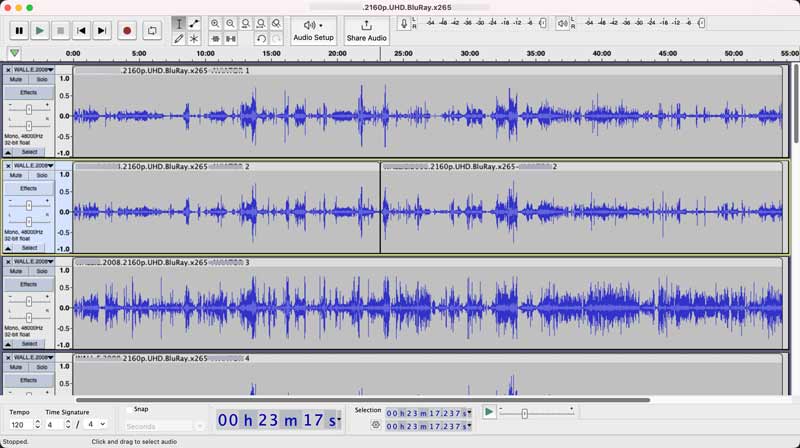Trim audio outside selection icon

215,39
